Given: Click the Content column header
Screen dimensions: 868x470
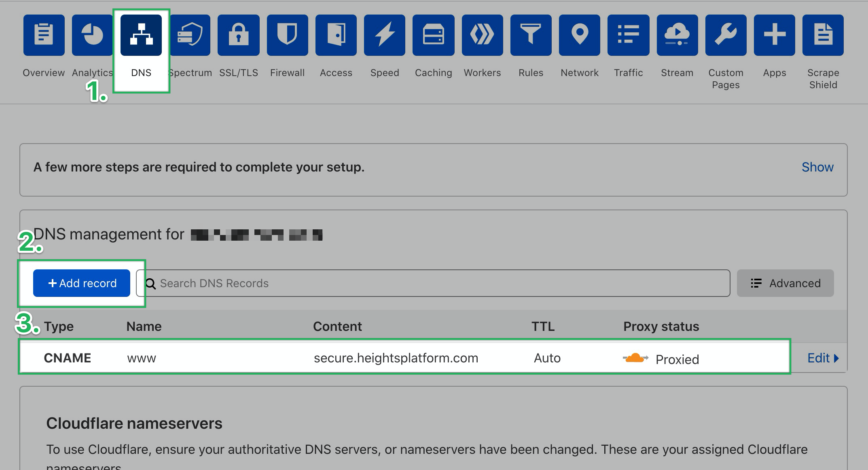Looking at the screenshot, I should 337,326.
